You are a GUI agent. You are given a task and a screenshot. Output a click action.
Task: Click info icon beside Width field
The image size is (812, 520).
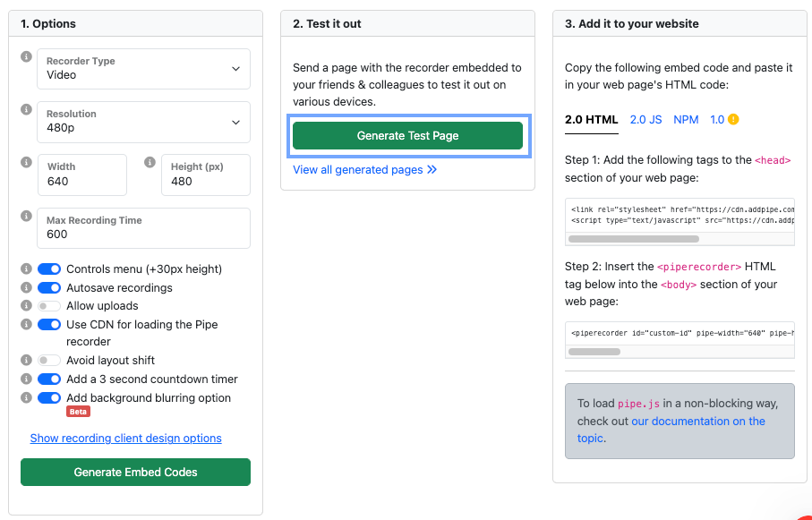pyautogui.click(x=26, y=162)
